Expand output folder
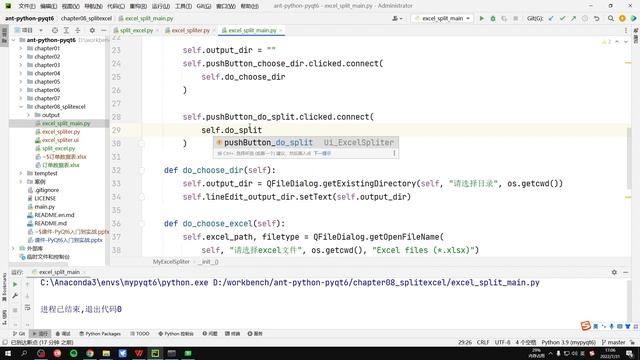The height and width of the screenshot is (360, 640). click(29, 115)
